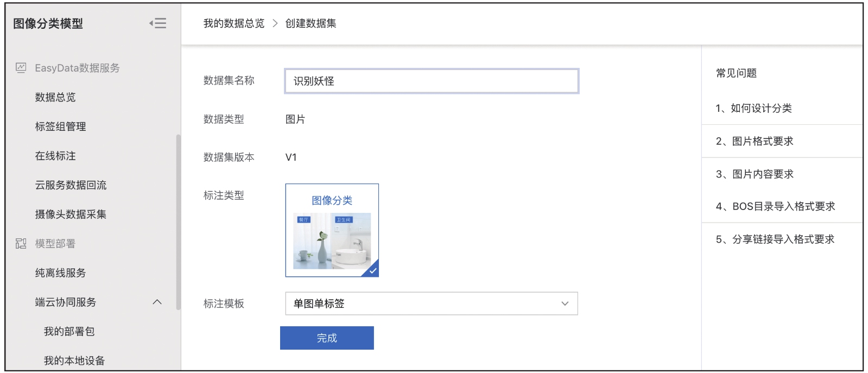Open 摄像头数据采集 menu item
The height and width of the screenshot is (373, 868).
pos(71,214)
